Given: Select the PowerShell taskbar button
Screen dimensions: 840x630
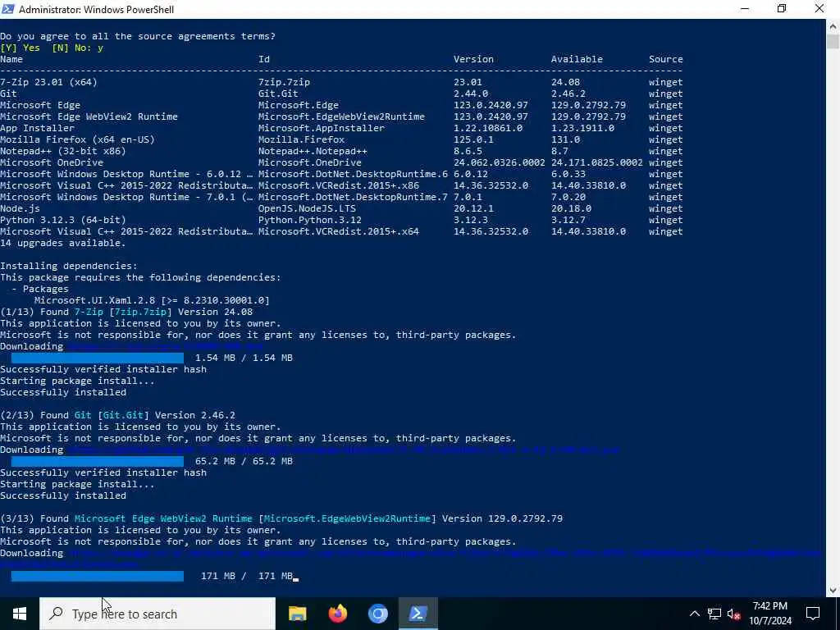Looking at the screenshot, I should coord(418,614).
